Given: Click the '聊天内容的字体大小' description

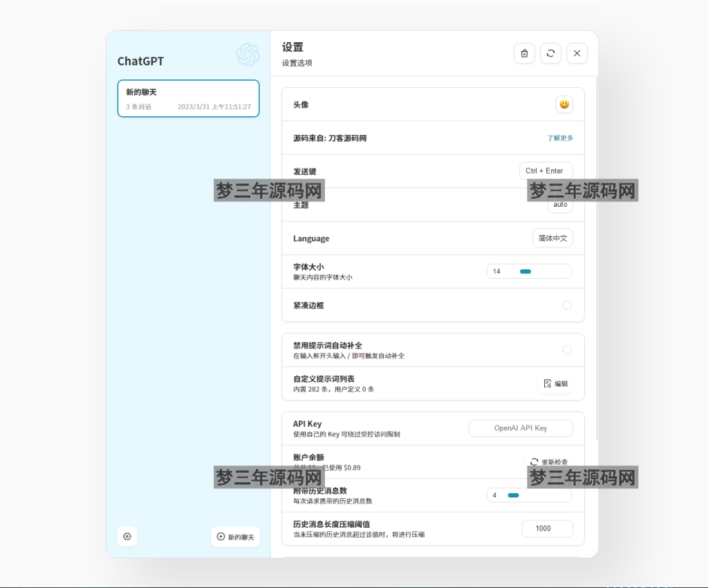Looking at the screenshot, I should coord(323,277).
